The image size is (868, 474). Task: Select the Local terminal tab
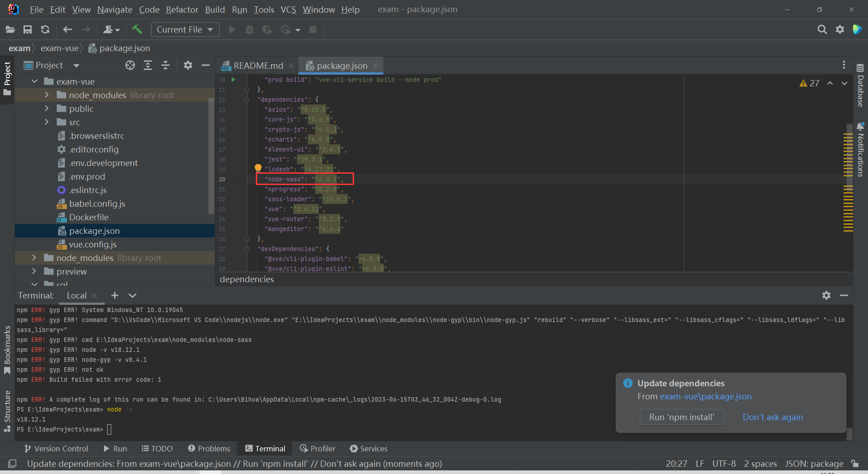[x=76, y=295]
